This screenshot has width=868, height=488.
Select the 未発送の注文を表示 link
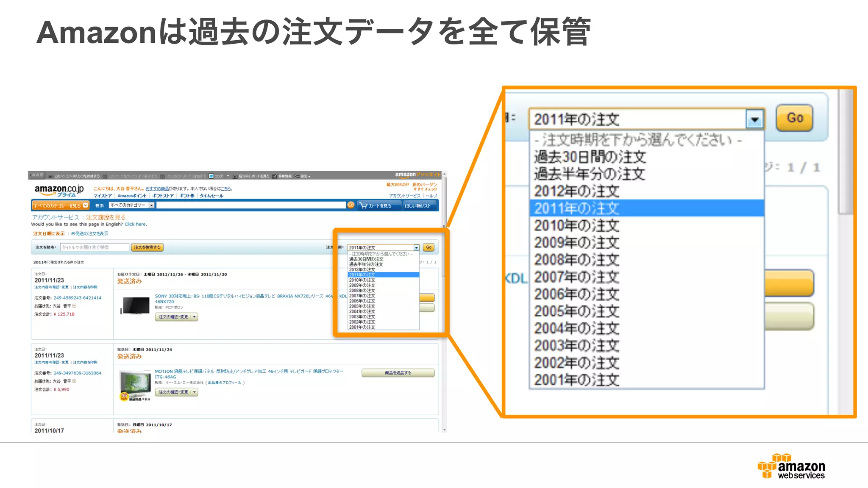point(89,233)
